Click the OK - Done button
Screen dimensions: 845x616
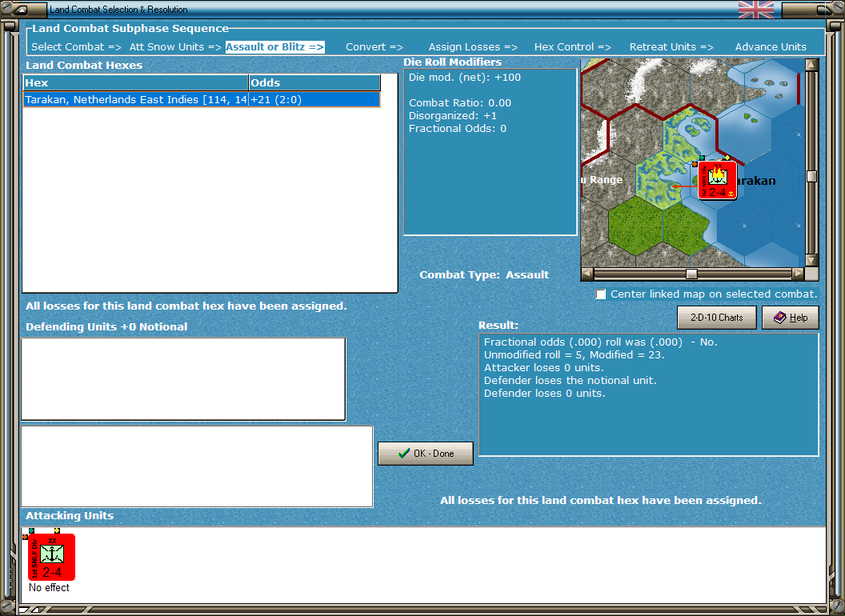[x=426, y=454]
